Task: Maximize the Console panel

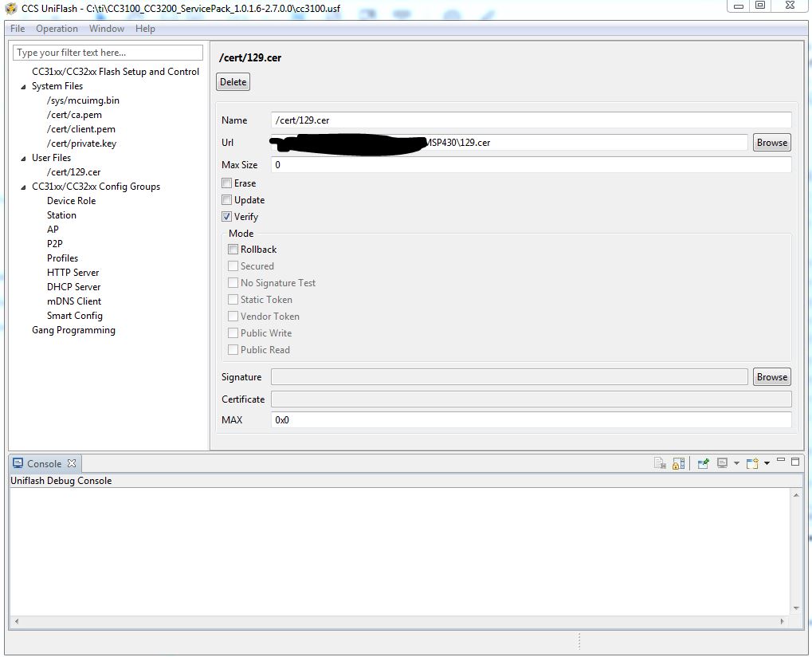Action: point(795,461)
